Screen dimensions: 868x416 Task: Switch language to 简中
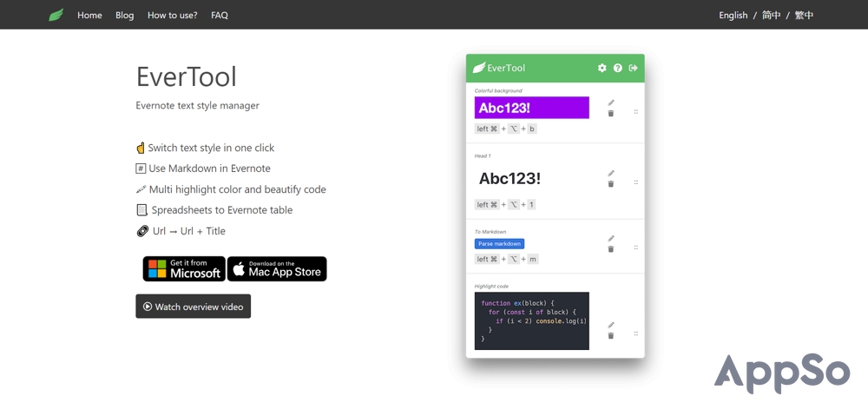(772, 15)
